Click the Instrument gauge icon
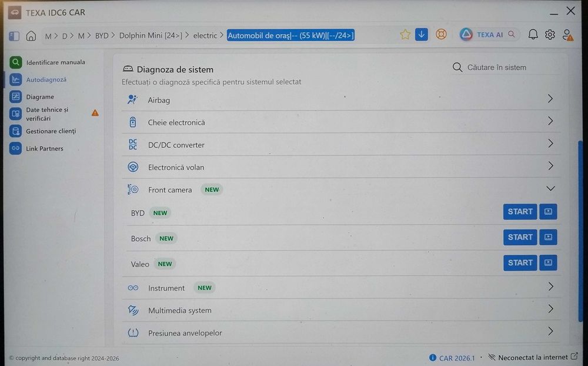 pos(133,288)
